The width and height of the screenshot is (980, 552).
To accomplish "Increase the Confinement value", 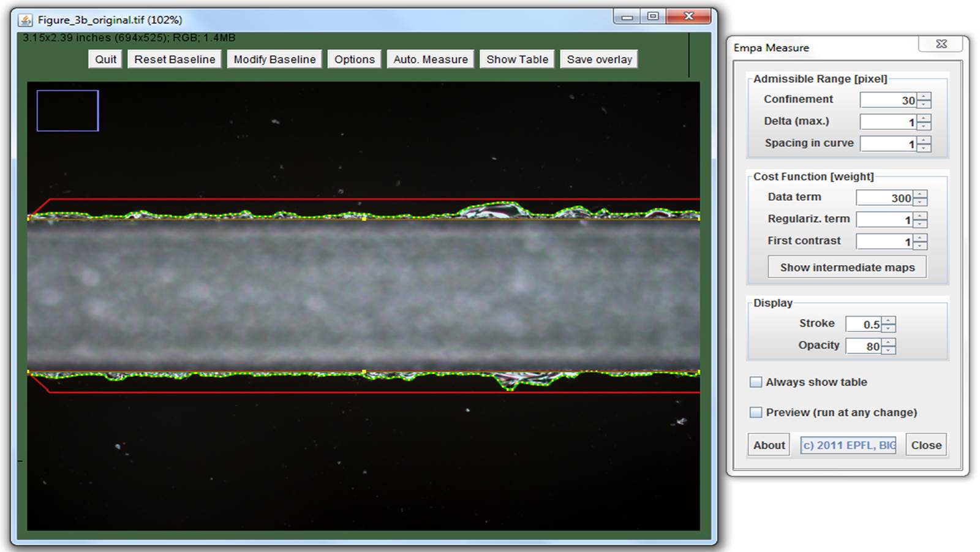I will [x=924, y=97].
